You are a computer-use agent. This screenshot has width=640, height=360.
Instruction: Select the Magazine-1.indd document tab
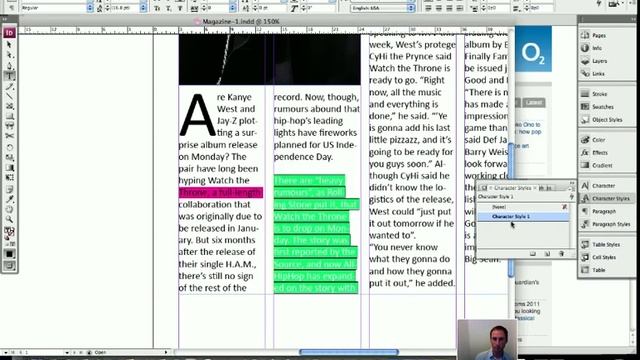coord(241,21)
